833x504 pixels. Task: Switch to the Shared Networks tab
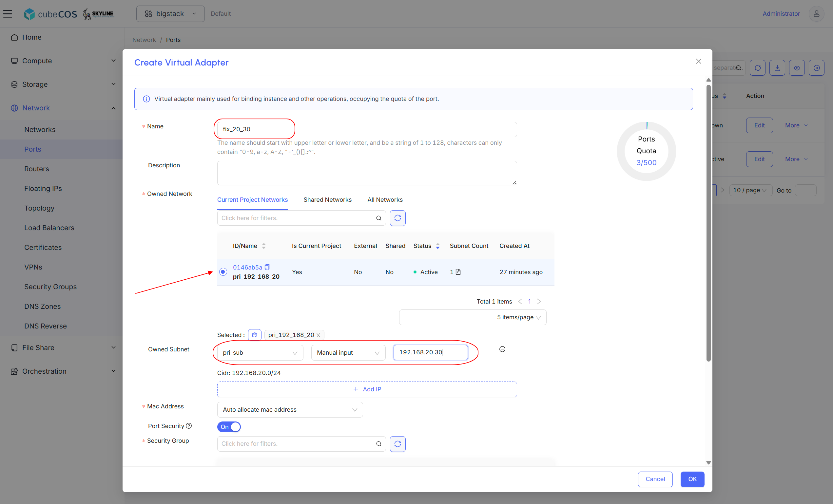(327, 200)
